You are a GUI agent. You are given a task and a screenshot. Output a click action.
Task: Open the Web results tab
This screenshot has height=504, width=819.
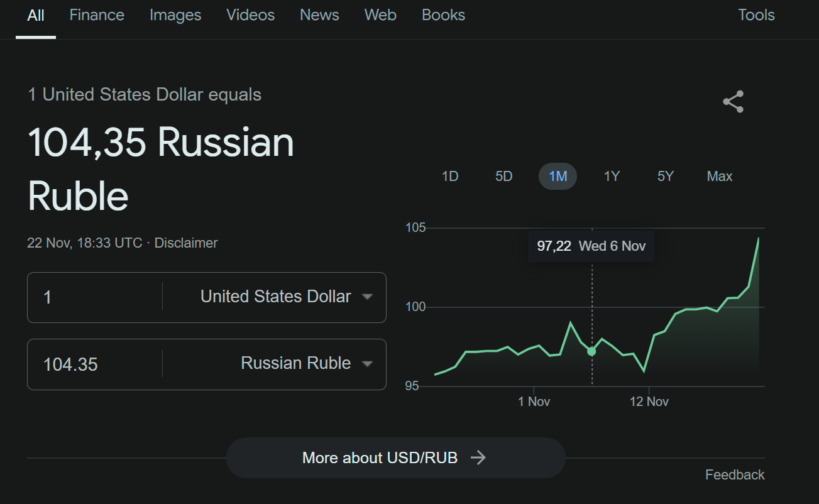click(380, 15)
